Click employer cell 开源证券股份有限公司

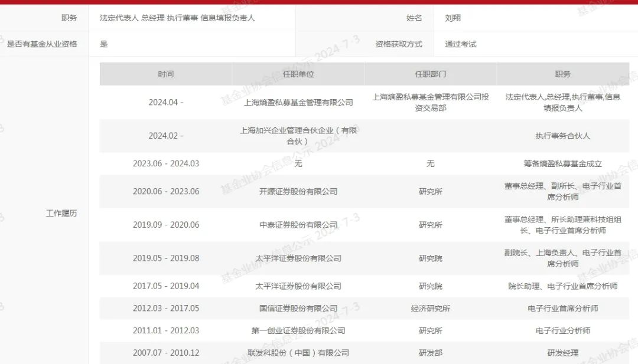point(298,191)
